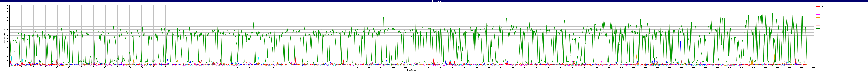
Task: Click the 100 value on the y-axis
Action: pos(7,35)
